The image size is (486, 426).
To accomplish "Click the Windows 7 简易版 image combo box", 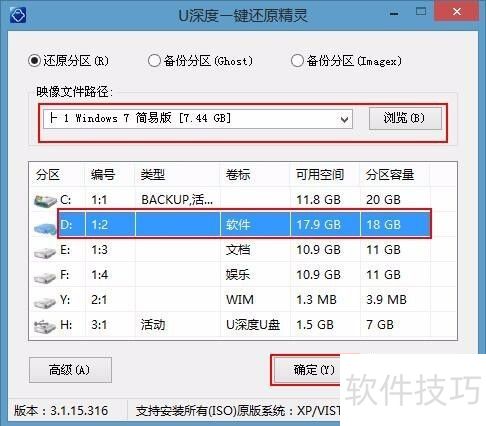I will click(198, 119).
